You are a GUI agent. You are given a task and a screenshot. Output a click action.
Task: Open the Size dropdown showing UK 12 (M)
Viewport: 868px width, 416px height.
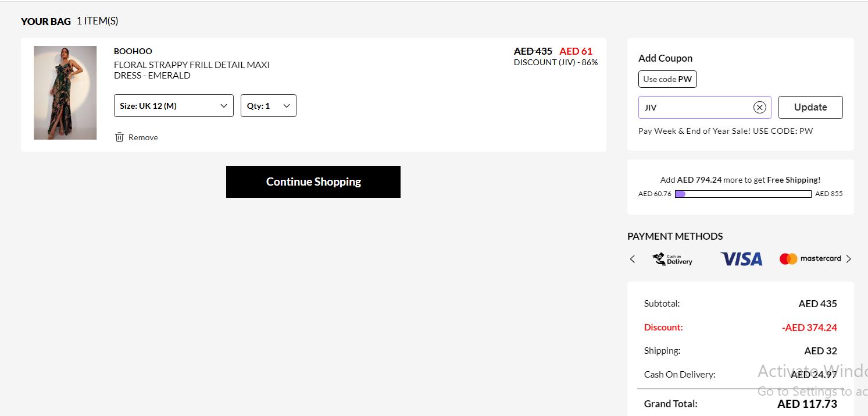[x=173, y=105]
